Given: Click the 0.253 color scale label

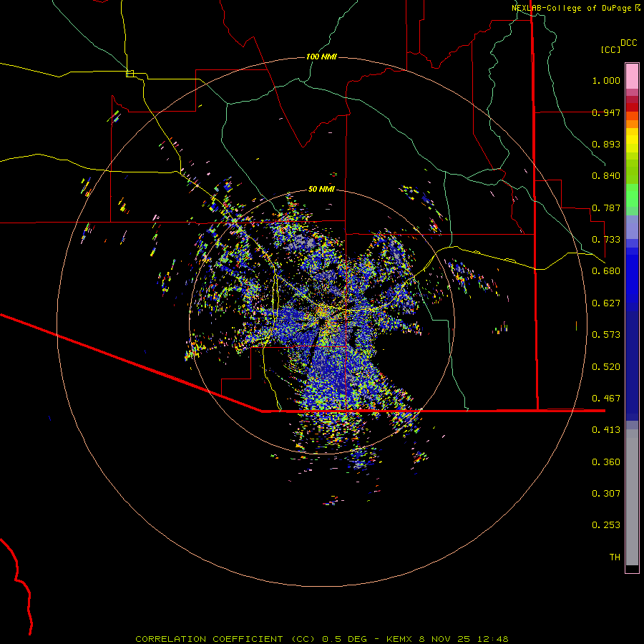Looking at the screenshot, I should [x=606, y=525].
